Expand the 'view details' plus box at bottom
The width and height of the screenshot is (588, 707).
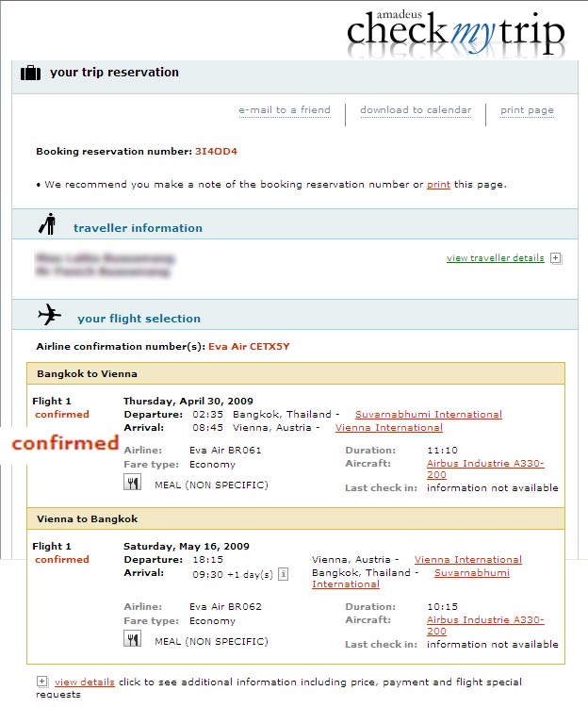(x=41, y=682)
